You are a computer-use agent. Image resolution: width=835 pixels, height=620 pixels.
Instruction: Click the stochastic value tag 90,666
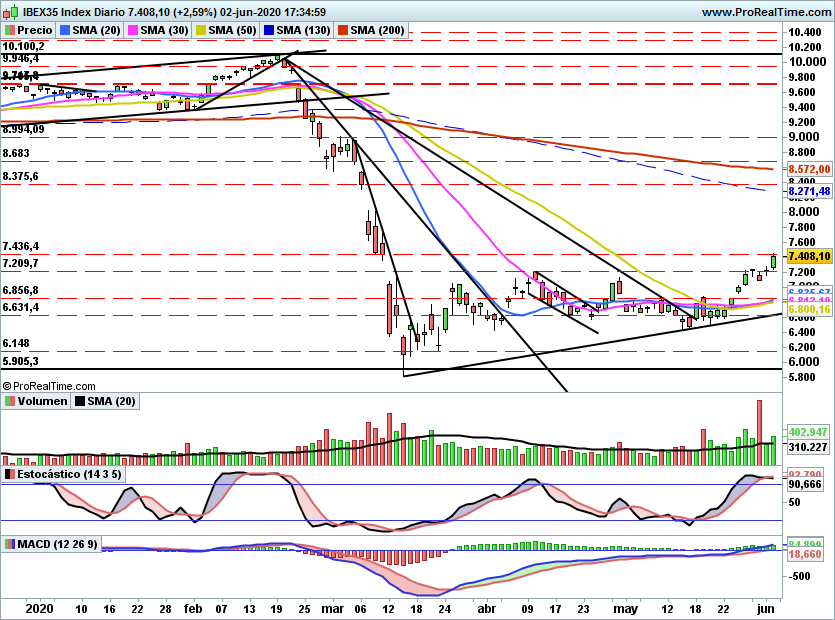(x=805, y=484)
